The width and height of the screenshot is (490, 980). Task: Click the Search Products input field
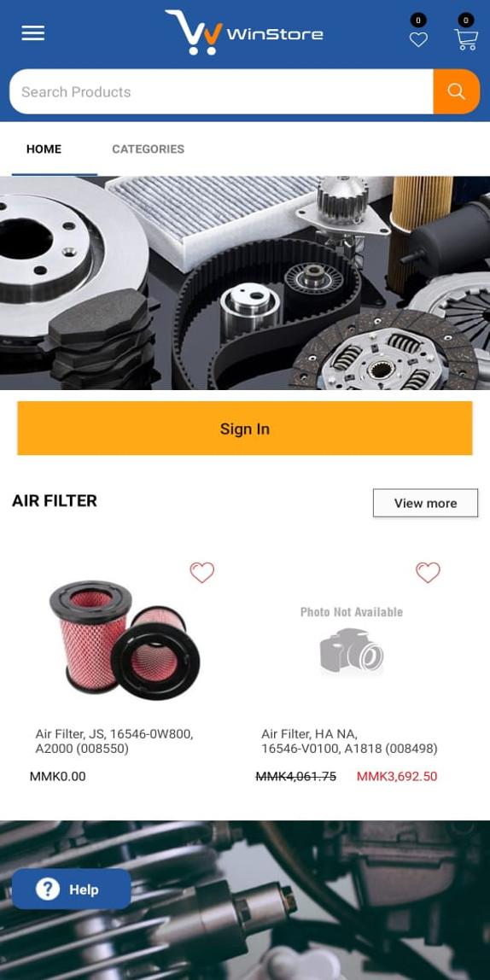click(x=221, y=92)
